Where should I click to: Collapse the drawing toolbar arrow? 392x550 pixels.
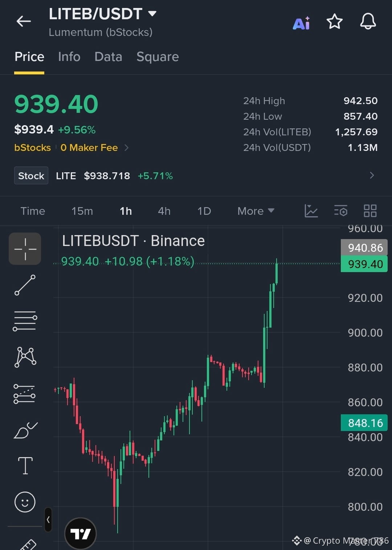(48, 520)
